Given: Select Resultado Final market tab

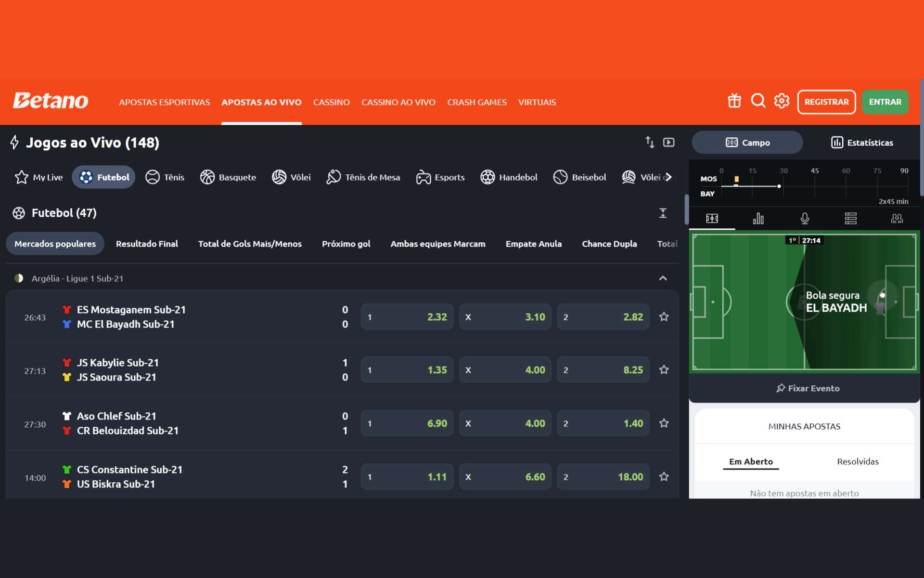Looking at the screenshot, I should 147,244.
